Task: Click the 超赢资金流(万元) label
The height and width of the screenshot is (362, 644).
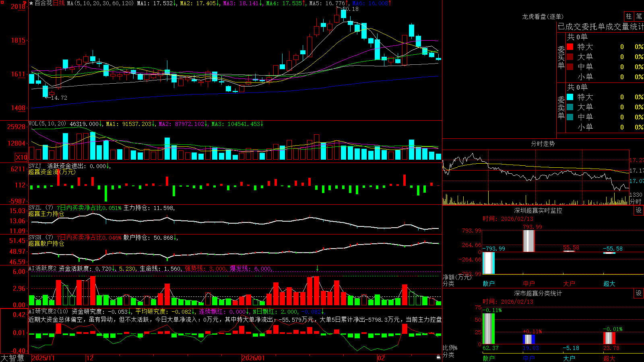Action: [x=52, y=172]
